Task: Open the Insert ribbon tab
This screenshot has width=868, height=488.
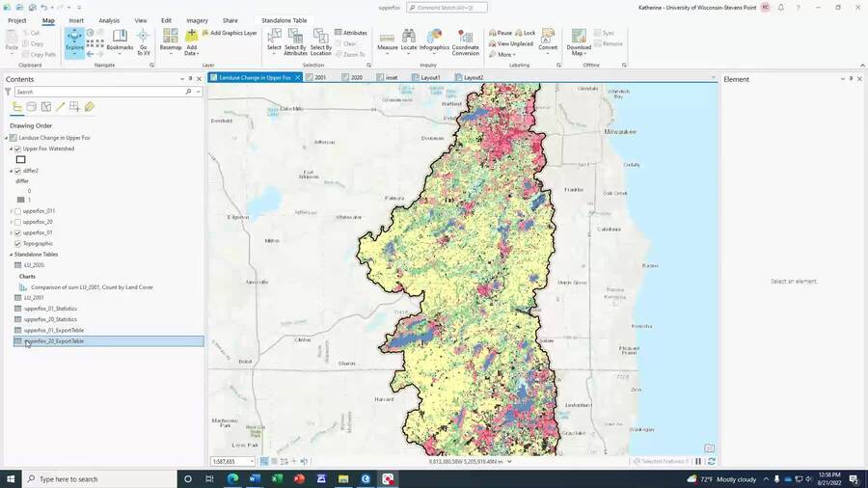Action: click(76, 20)
